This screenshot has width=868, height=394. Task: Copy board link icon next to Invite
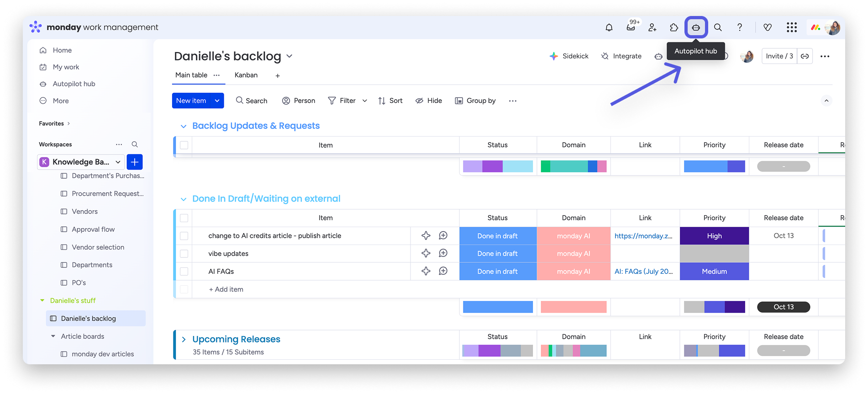[805, 56]
